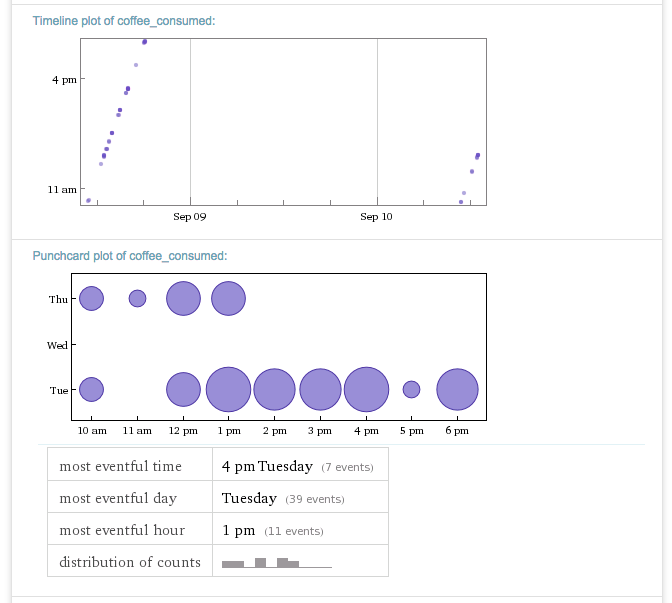Click the '11 am' timeline y-axis label
Screen dimensions: 672x603
click(x=62, y=189)
